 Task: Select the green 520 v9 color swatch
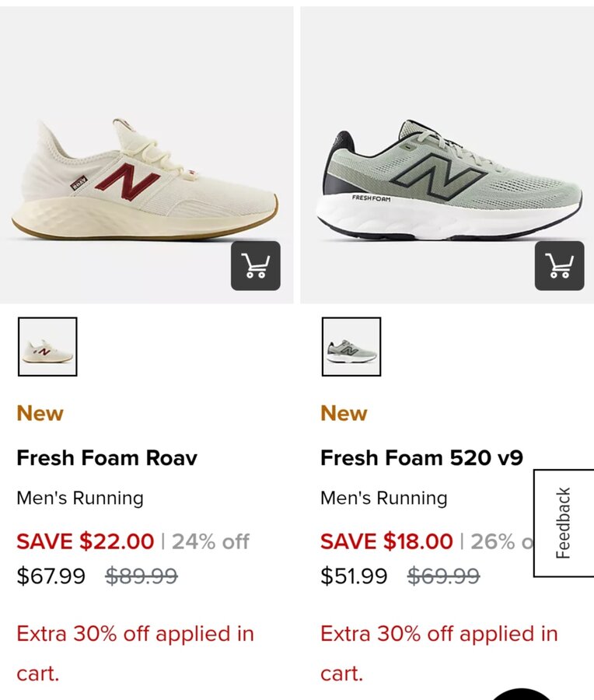pos(351,347)
